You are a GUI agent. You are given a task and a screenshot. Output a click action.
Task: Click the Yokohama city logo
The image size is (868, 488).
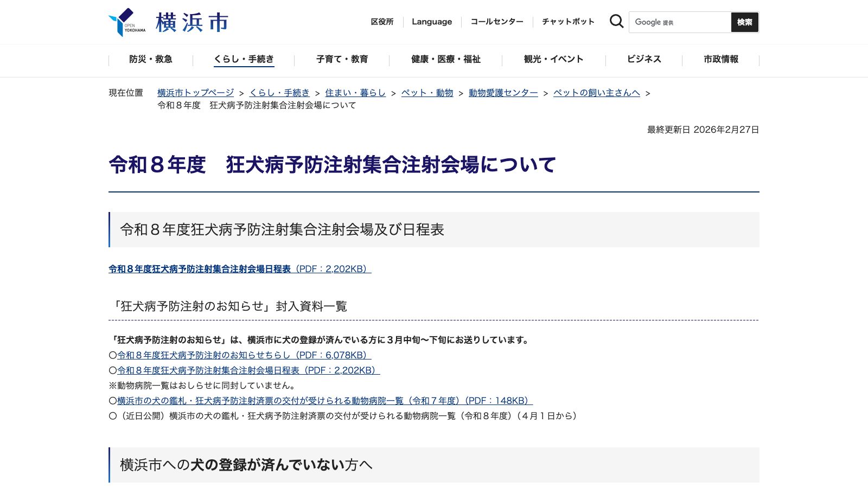168,22
